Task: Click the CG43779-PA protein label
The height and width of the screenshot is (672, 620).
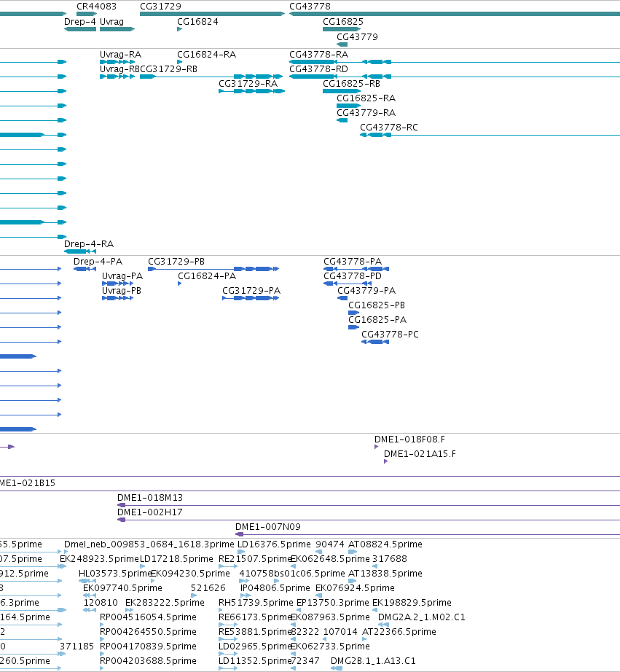Action: point(366,291)
